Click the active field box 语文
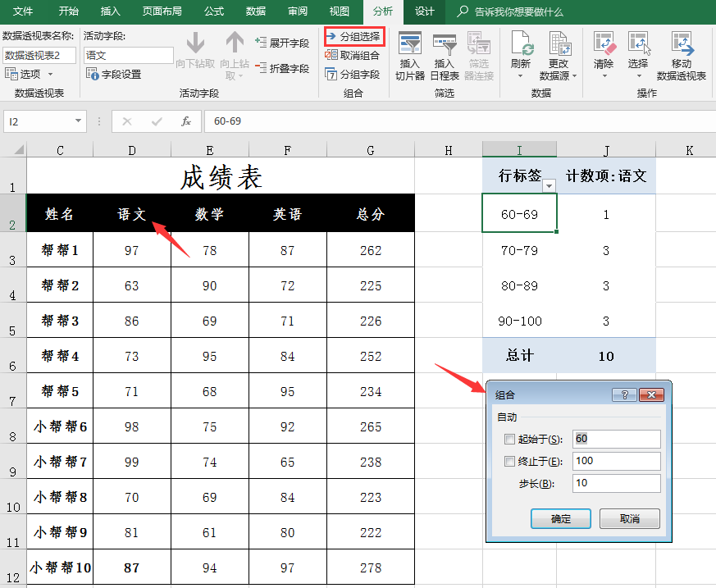The width and height of the screenshot is (716, 588). (129, 55)
